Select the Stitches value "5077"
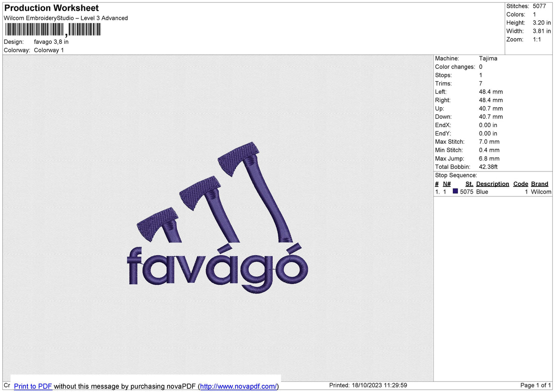555x392 pixels. pos(540,6)
